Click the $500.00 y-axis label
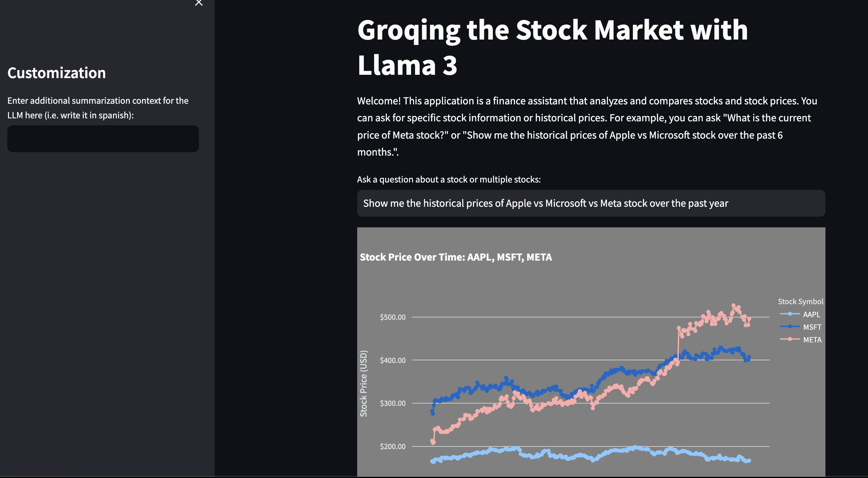This screenshot has width=868, height=478. (x=392, y=317)
